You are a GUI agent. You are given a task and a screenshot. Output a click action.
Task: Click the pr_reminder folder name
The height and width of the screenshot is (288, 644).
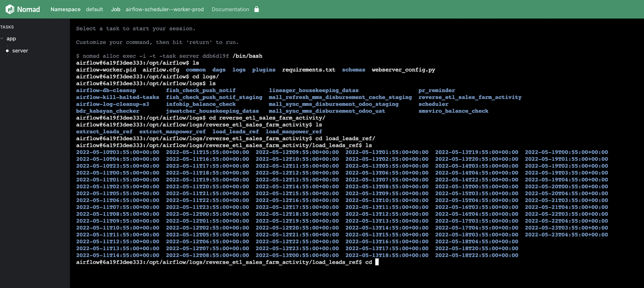[437, 90]
